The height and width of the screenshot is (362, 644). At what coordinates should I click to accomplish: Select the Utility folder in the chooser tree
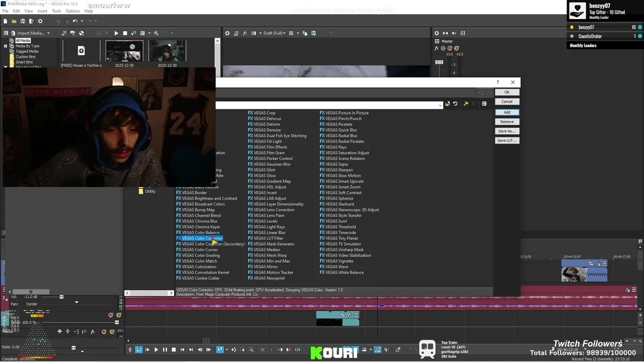pos(147,192)
